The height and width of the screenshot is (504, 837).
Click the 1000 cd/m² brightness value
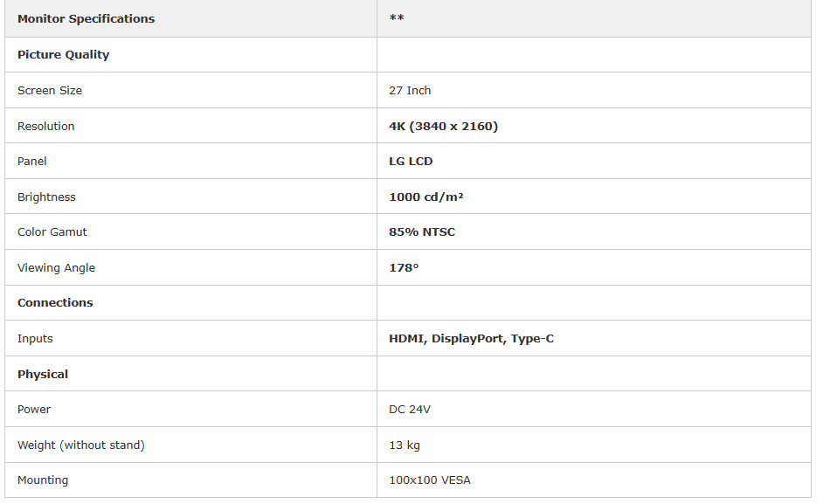[x=425, y=197]
